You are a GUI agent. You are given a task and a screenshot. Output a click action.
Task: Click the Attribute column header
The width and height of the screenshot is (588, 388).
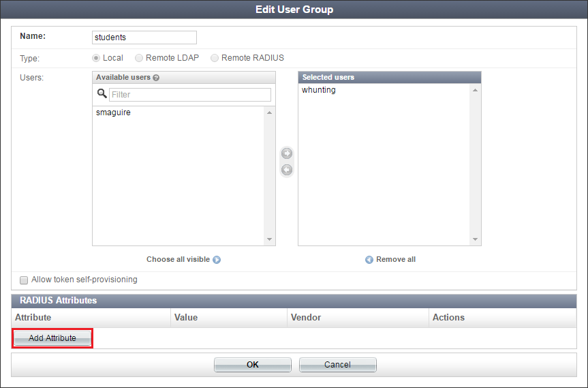click(91, 318)
